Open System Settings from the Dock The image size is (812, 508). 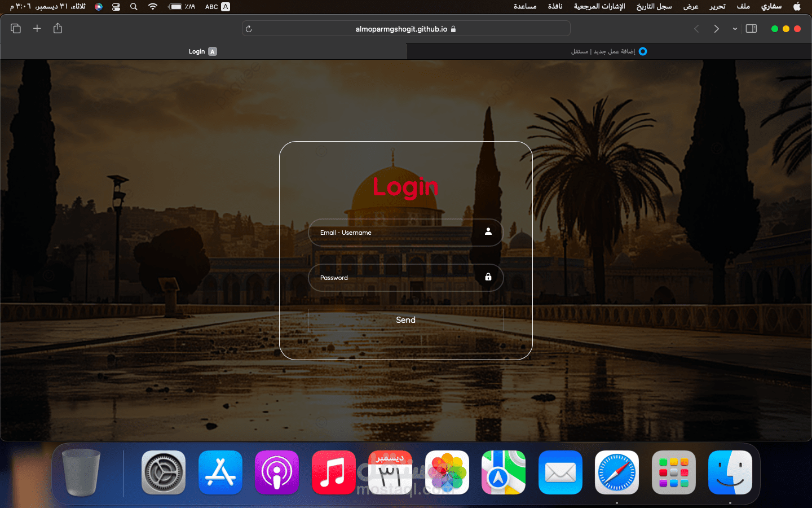point(164,472)
